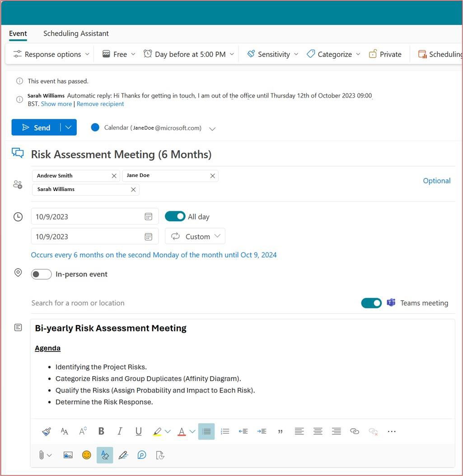Click the Show more link
The height and width of the screenshot is (476, 463).
coord(56,104)
